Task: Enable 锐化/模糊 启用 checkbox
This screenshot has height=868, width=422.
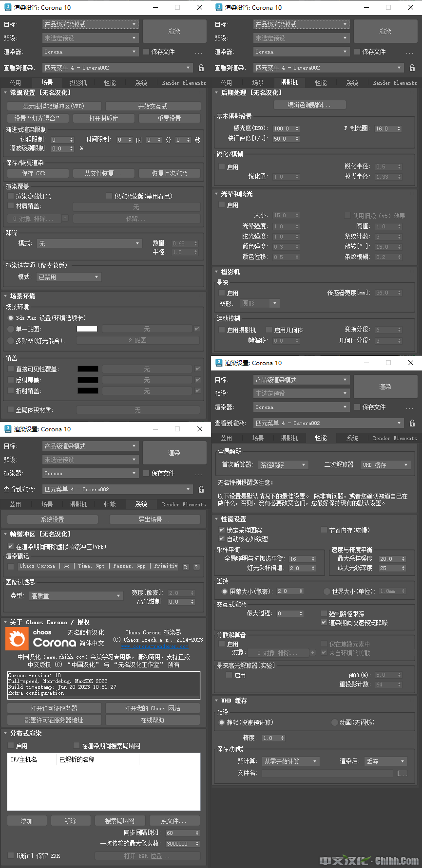Action: point(222,166)
